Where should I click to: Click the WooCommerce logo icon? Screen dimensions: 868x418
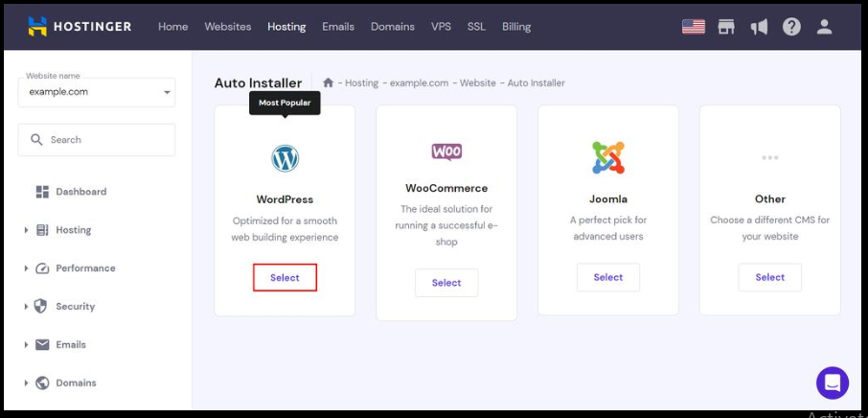(x=446, y=151)
